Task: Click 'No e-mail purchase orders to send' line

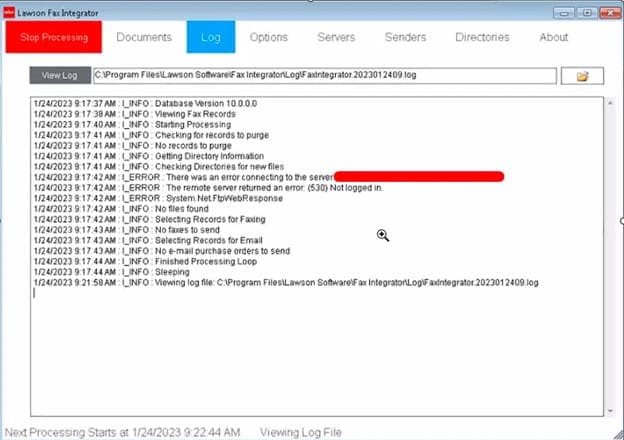Action: pos(162,251)
